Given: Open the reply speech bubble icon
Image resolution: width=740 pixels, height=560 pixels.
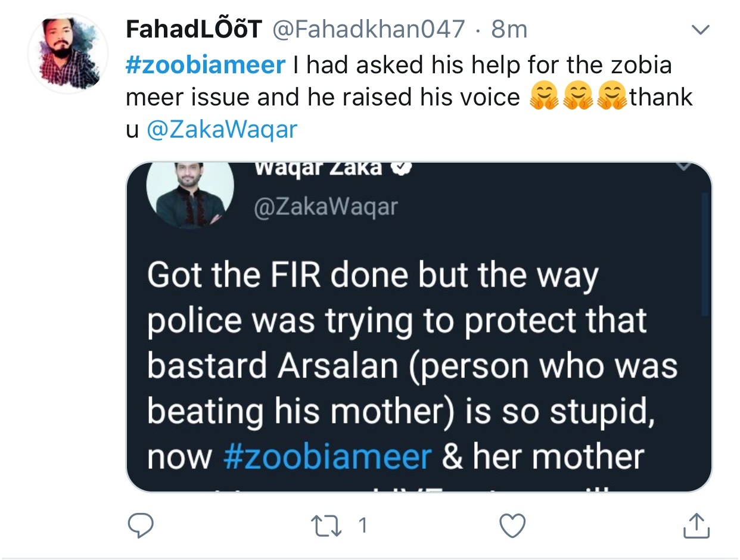Looking at the screenshot, I should 141,525.
